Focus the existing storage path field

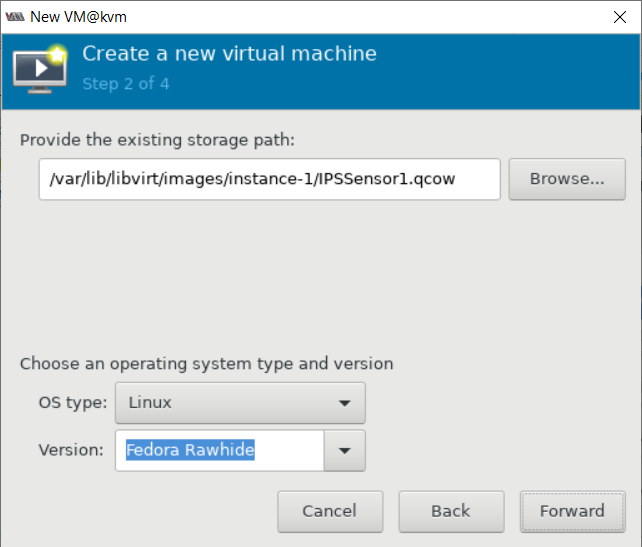pyautogui.click(x=269, y=179)
